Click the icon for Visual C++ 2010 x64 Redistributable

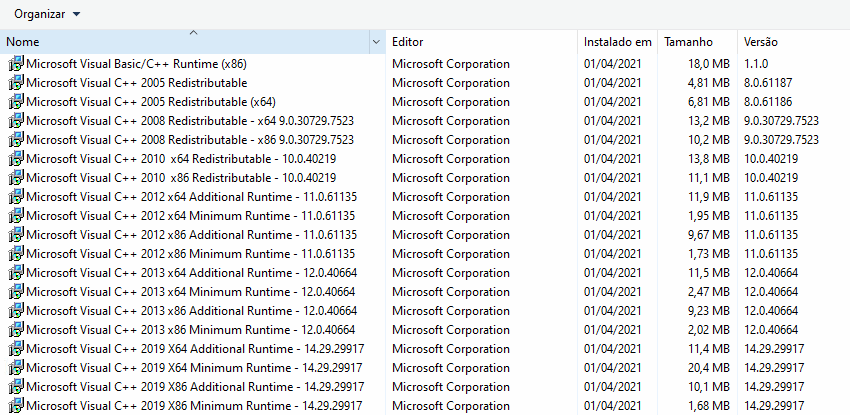(x=17, y=159)
